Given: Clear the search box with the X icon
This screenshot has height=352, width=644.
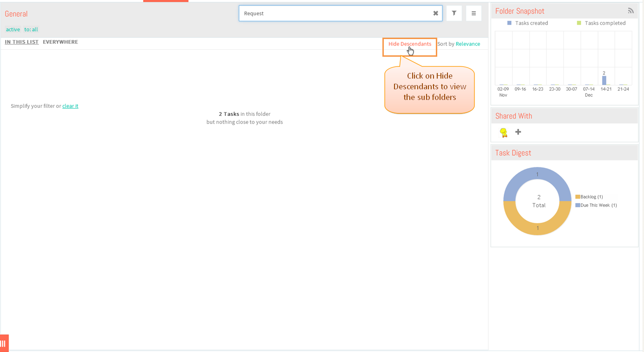Looking at the screenshot, I should [435, 13].
